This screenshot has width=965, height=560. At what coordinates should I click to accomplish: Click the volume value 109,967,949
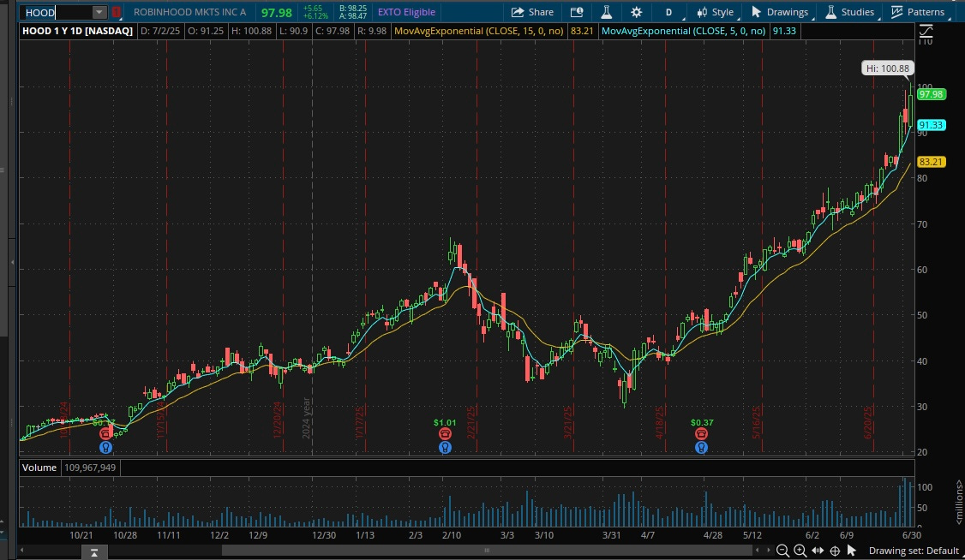click(x=90, y=468)
